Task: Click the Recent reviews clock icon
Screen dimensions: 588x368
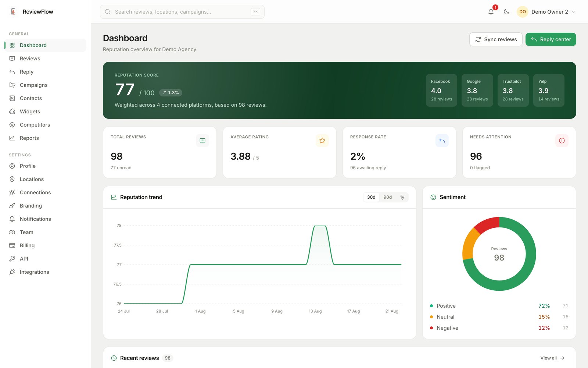Action: (114, 358)
